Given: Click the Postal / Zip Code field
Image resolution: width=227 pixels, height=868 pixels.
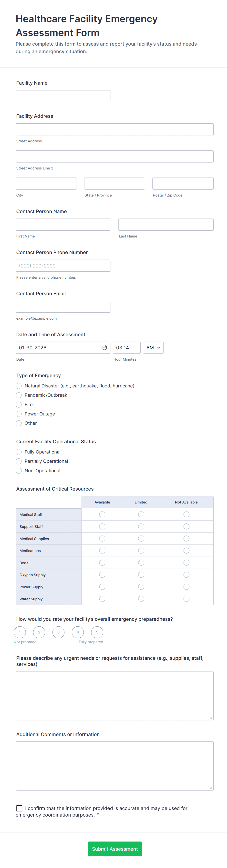Looking at the screenshot, I should click(x=183, y=184).
